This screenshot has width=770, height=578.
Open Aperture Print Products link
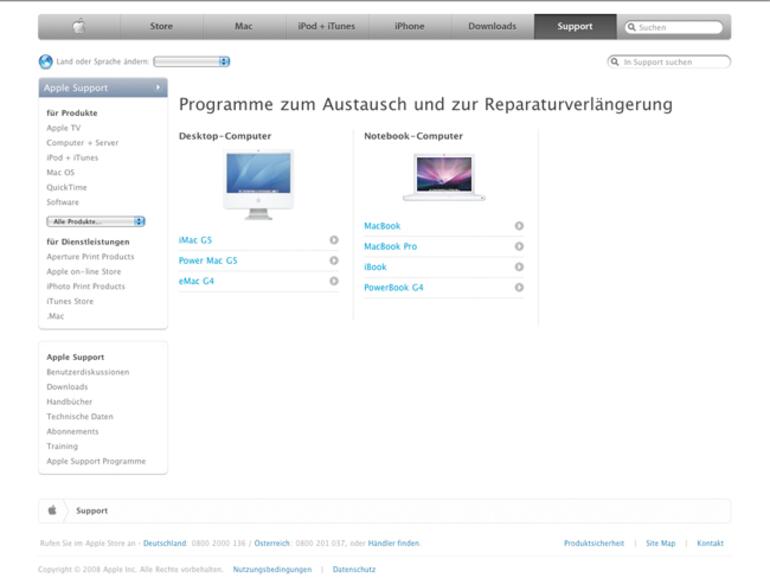pyautogui.click(x=90, y=256)
